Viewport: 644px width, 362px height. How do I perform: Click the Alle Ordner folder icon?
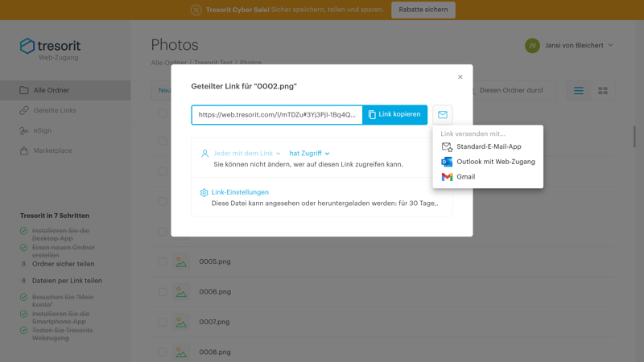pos(24,90)
